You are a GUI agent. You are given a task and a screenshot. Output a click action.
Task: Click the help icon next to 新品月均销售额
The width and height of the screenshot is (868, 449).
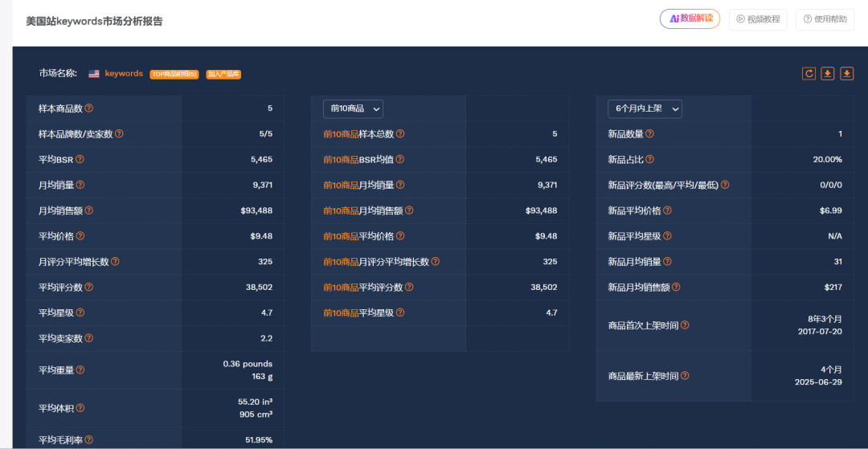(x=676, y=287)
